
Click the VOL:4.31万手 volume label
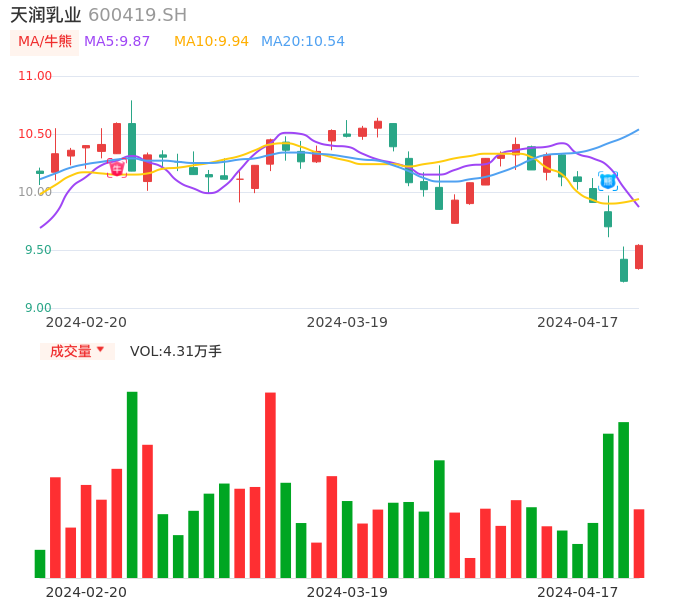click(176, 351)
